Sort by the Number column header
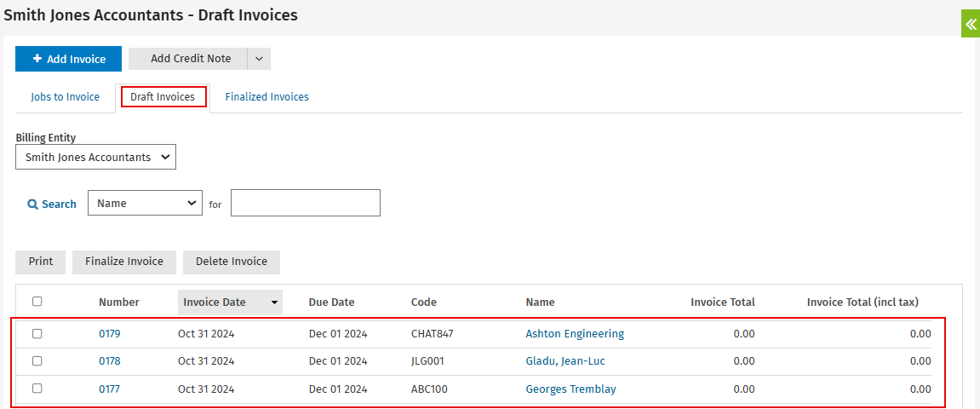The image size is (980, 409). [x=118, y=302]
